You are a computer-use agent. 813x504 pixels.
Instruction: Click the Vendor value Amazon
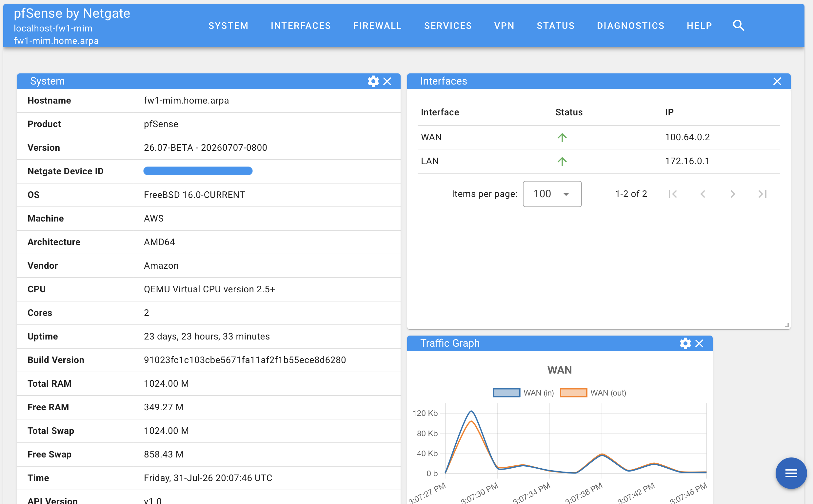(161, 266)
